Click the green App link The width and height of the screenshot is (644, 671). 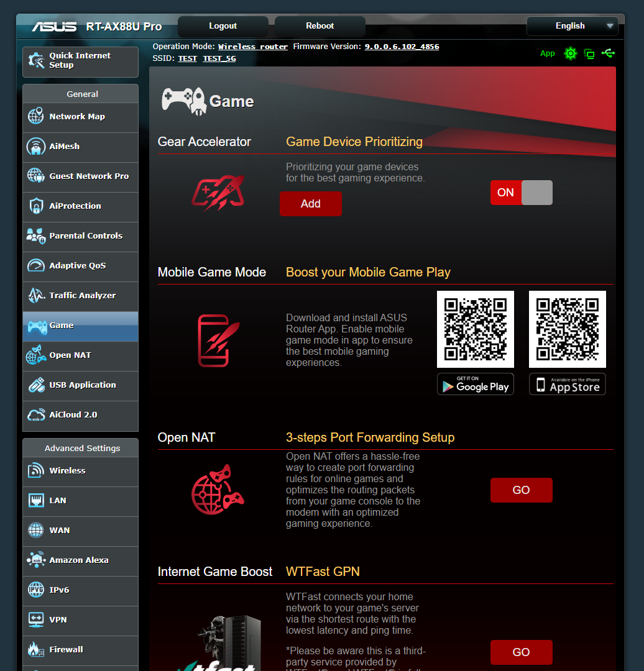click(547, 53)
